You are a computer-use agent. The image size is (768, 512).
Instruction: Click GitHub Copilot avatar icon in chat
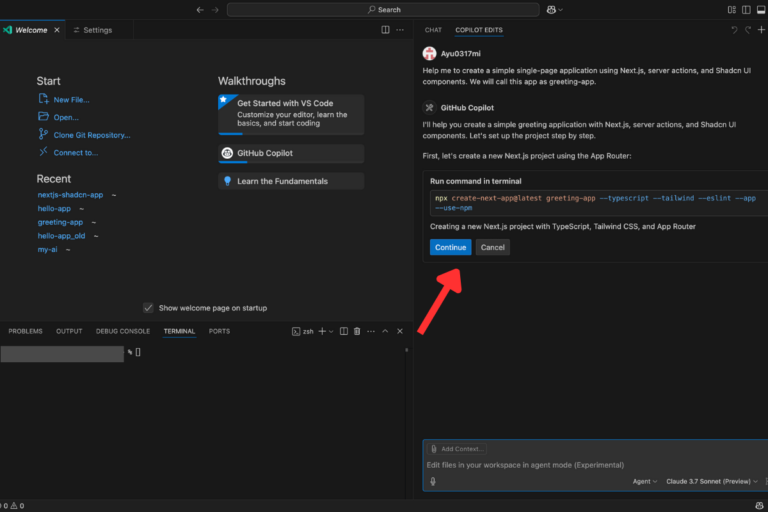click(x=430, y=107)
